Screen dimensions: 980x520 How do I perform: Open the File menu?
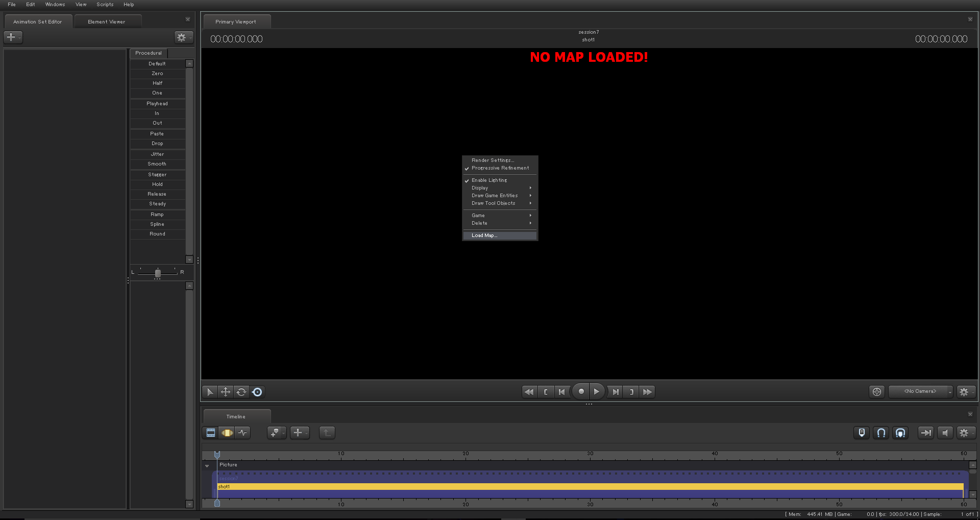(x=12, y=5)
